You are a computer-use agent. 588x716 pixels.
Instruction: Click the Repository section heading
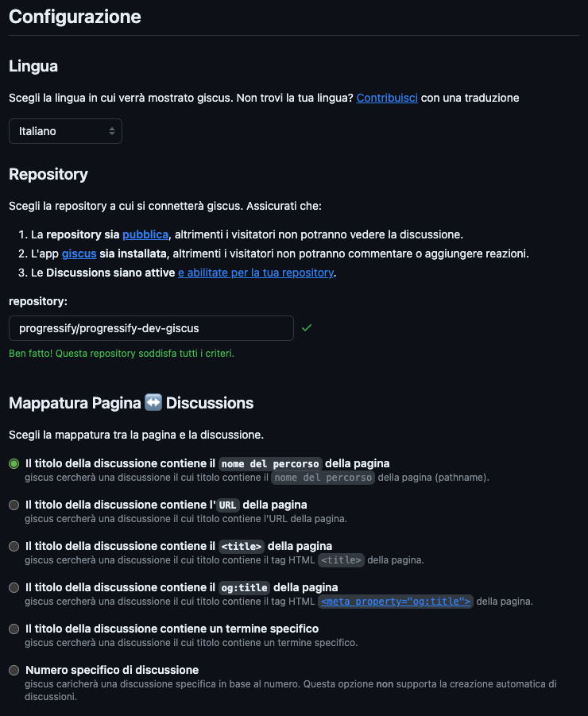(x=48, y=174)
